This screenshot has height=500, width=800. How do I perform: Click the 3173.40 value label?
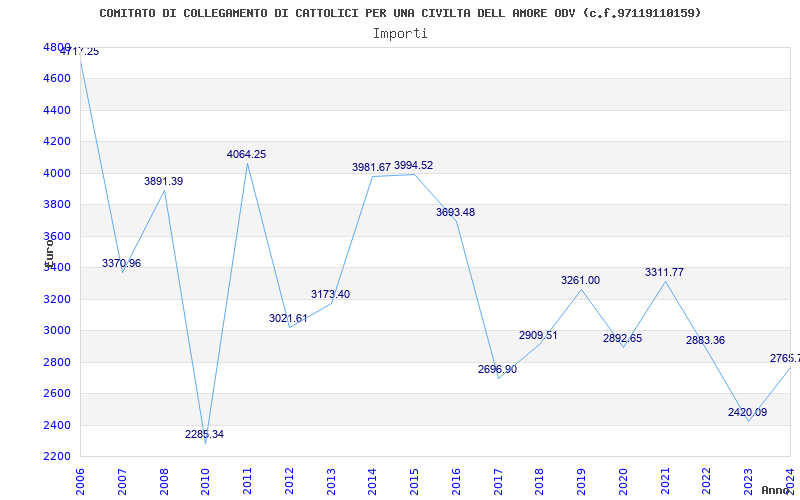point(330,294)
